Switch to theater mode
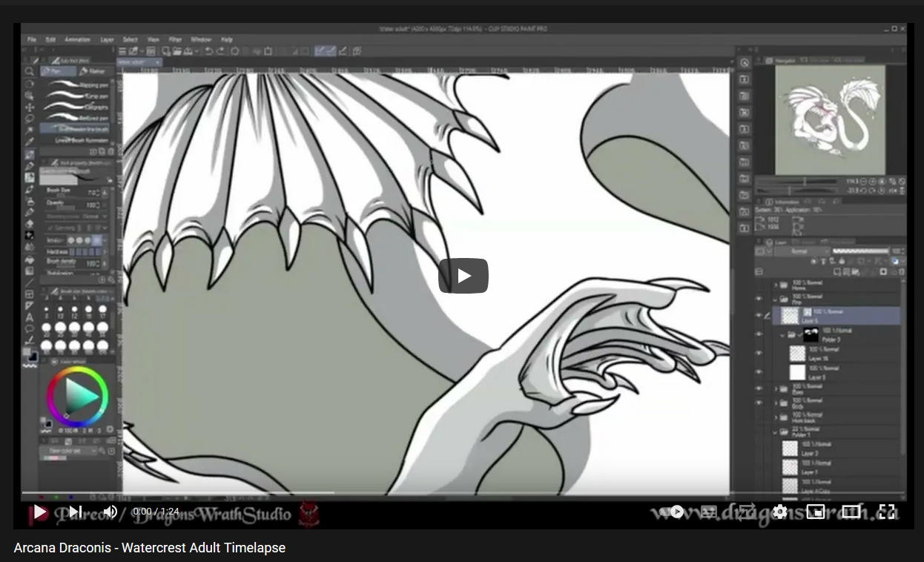 pos(851,512)
